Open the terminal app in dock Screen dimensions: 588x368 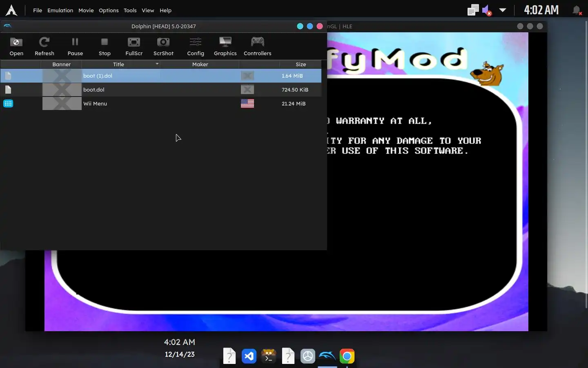269,356
